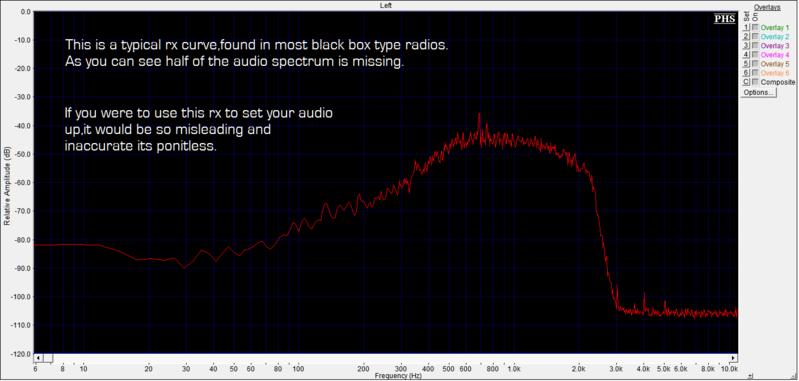Screen dimensions: 799x381
Task: Enable the Overlay 1 checkbox
Action: (x=755, y=28)
